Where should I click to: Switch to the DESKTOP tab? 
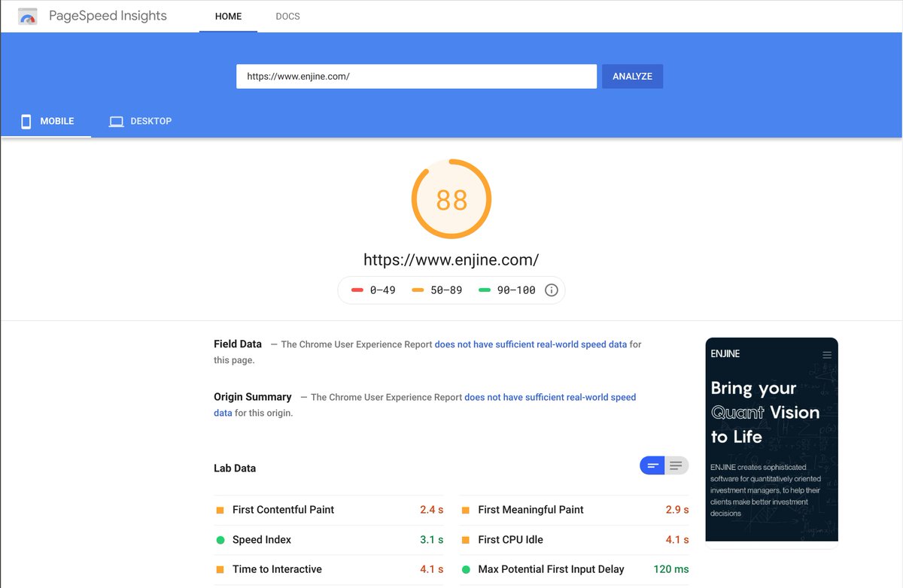tap(140, 121)
